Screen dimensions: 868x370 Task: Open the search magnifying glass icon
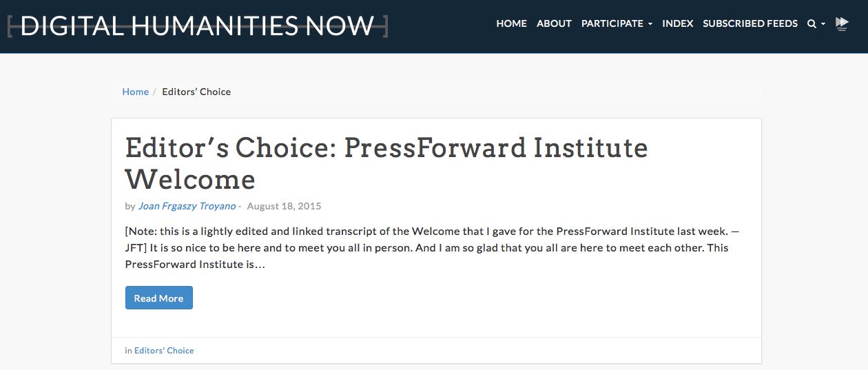pos(812,24)
